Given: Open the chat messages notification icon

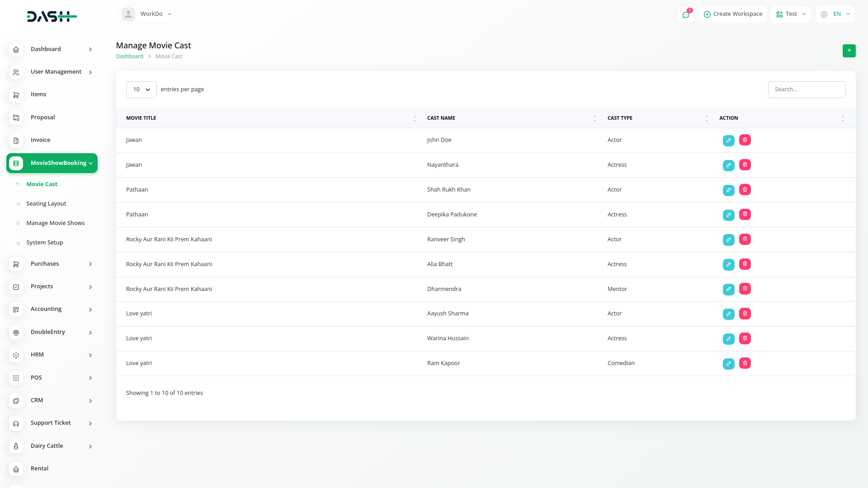Looking at the screenshot, I should tap(686, 14).
